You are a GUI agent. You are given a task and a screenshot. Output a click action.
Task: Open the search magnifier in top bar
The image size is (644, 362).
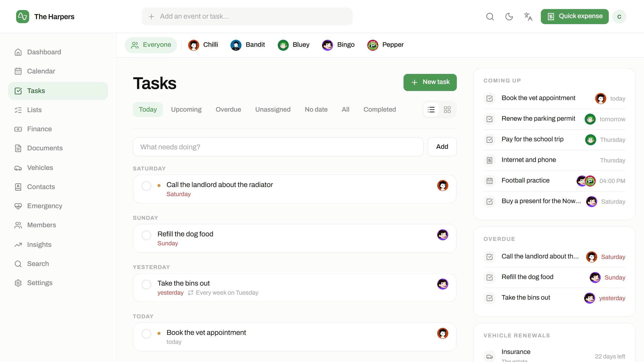click(490, 17)
